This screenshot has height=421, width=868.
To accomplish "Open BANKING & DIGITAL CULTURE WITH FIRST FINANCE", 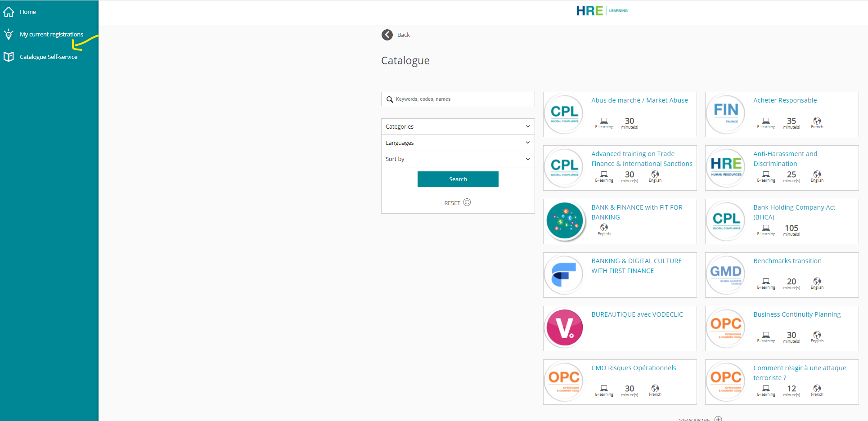I will [636, 266].
